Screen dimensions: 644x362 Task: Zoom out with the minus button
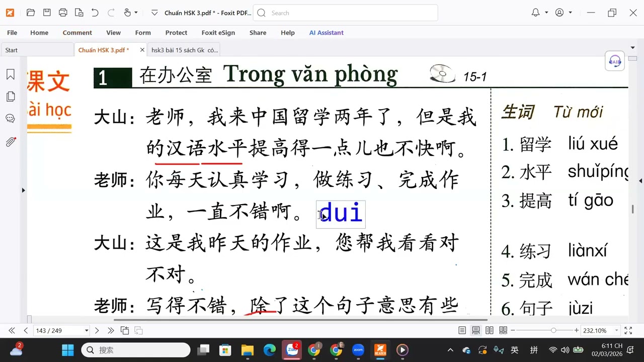coord(513,330)
